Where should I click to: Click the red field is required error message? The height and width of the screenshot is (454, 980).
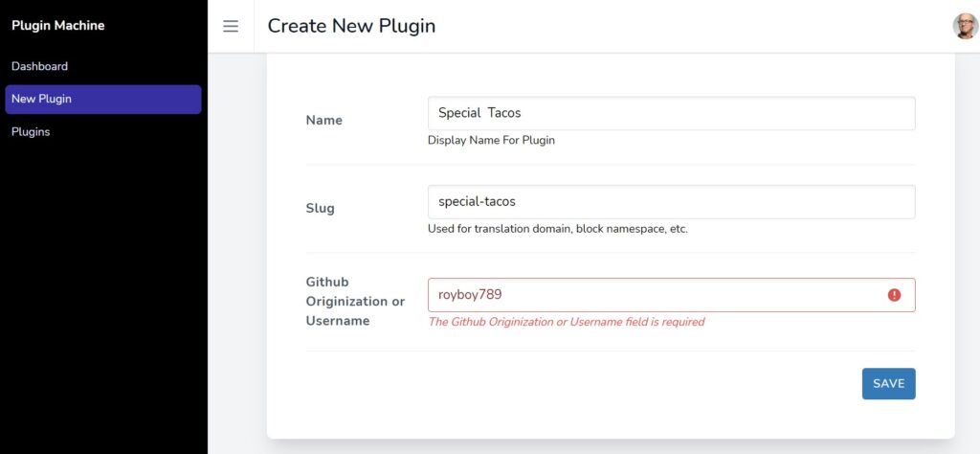[x=567, y=322]
